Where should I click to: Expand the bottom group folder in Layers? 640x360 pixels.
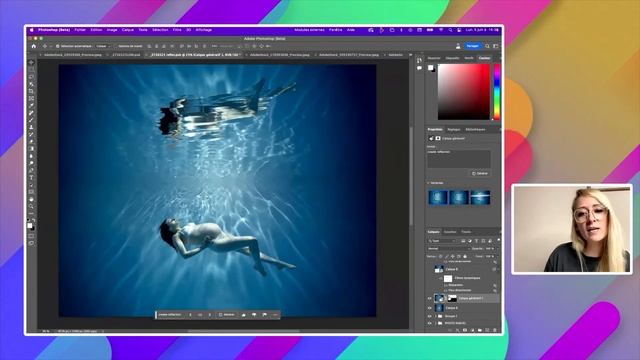click(436, 323)
